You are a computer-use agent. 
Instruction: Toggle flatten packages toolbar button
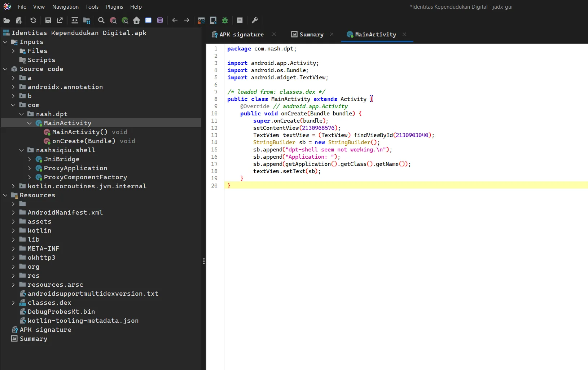(x=87, y=21)
